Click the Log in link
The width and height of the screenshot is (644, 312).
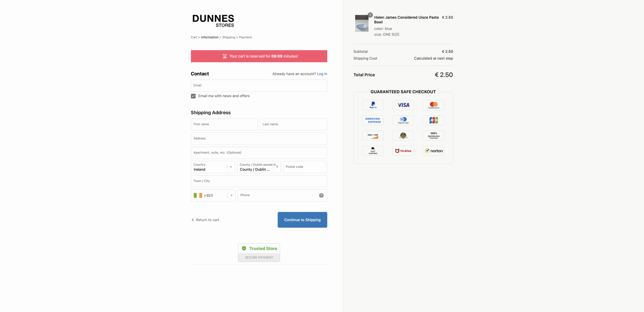(x=322, y=74)
